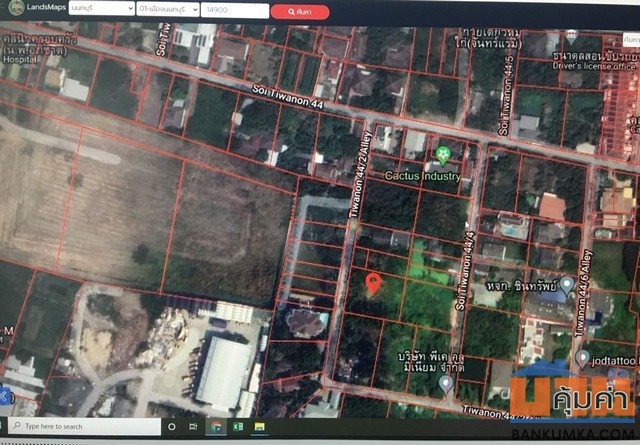This screenshot has height=445, width=640.
Task: Click the Soi Tiwanon 44 road label
Action: [288, 97]
